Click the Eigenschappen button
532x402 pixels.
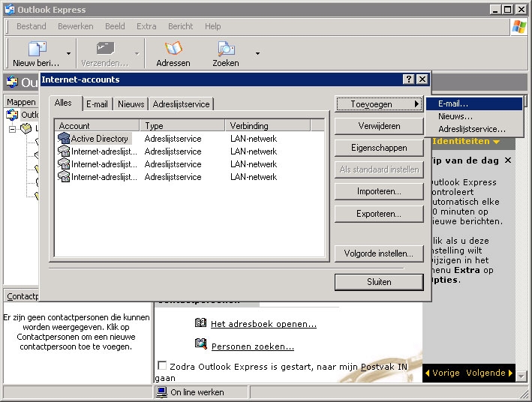(x=379, y=148)
